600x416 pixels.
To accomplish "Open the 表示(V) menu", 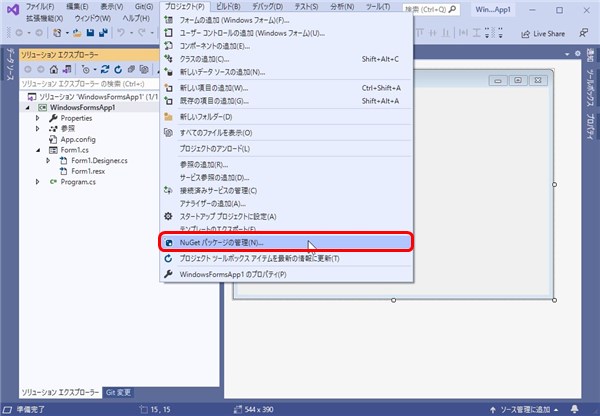I will (112, 7).
